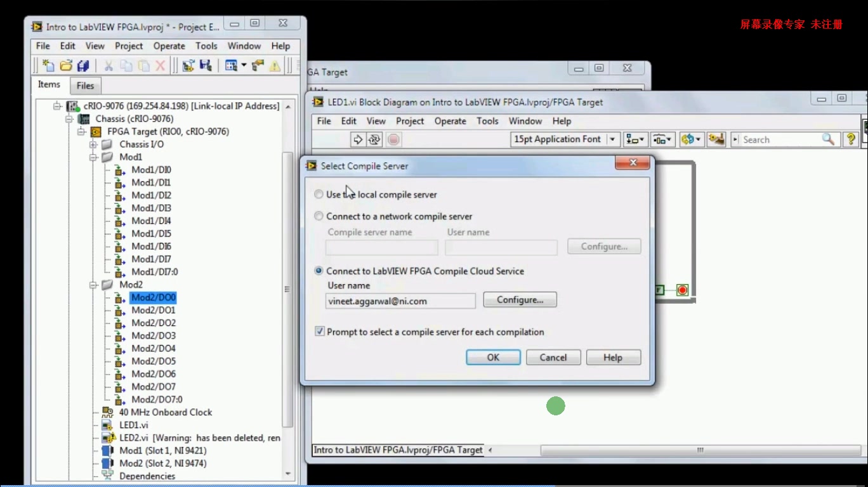Screen dimensions: 868x487
Task: Click the red stop terminal on block diagram
Action: [x=682, y=290]
